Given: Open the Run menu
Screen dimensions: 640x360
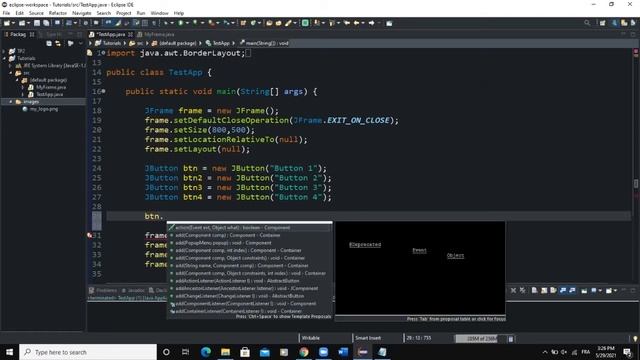Looking at the screenshot, I should pyautogui.click(x=141, y=13).
